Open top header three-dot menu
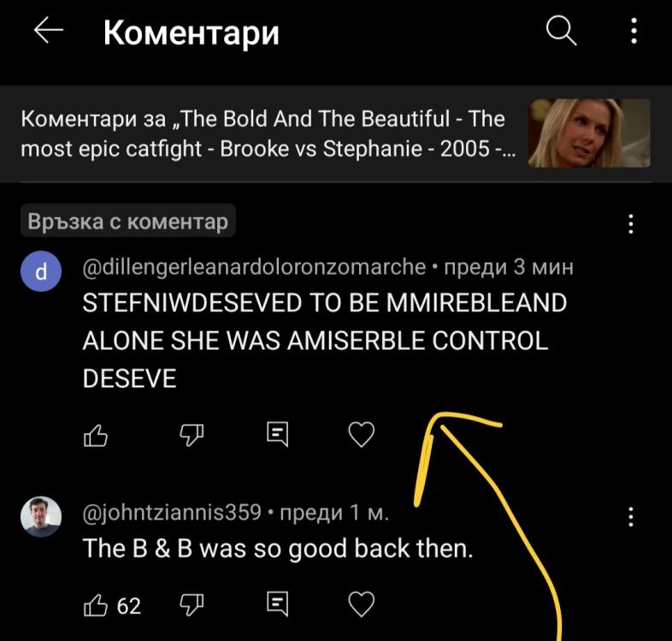Image resolution: width=672 pixels, height=641 pixels. point(634,32)
